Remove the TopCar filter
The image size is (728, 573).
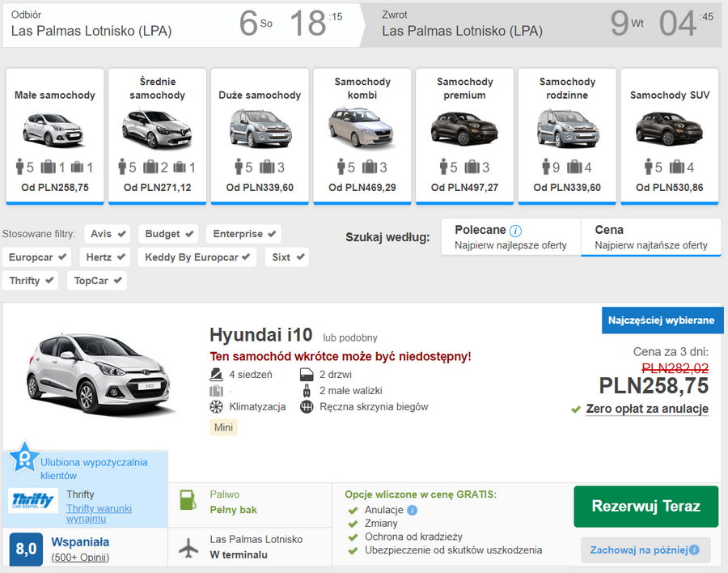97,281
